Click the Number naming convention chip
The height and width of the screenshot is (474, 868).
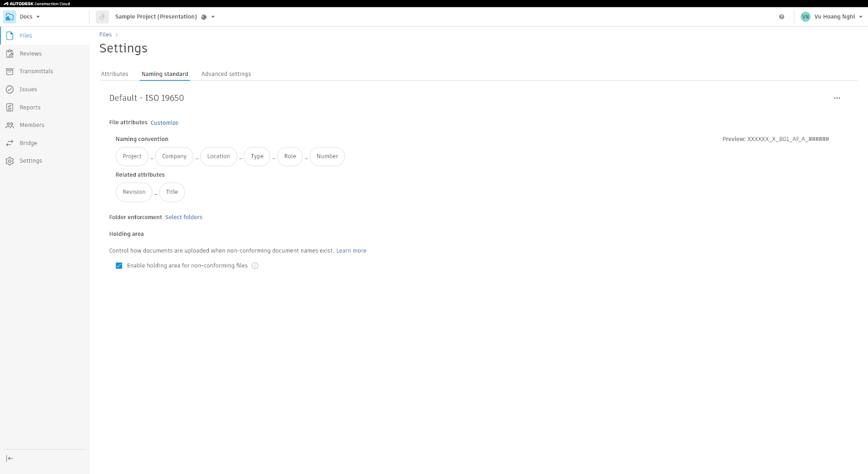click(x=327, y=157)
